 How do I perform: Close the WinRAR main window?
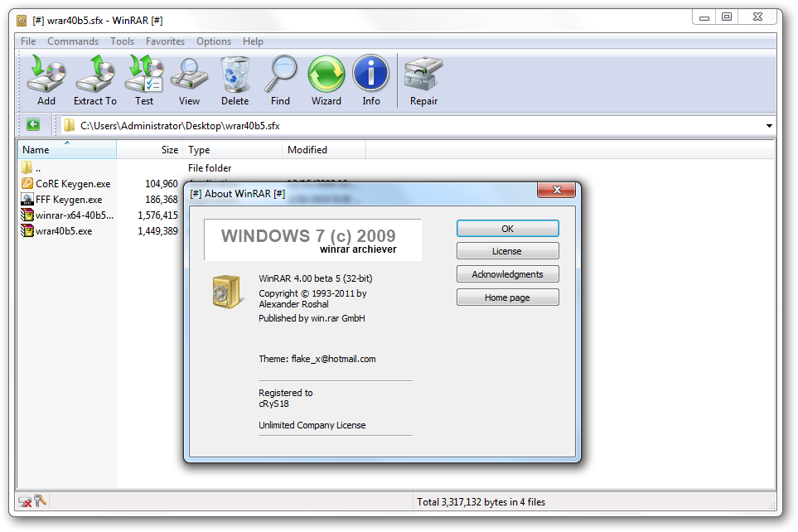click(x=757, y=17)
